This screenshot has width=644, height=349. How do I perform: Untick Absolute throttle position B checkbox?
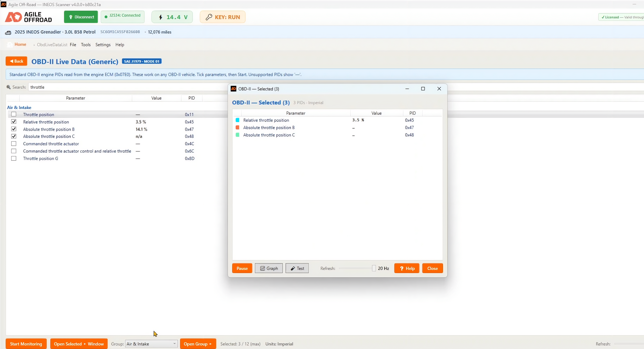(x=14, y=129)
